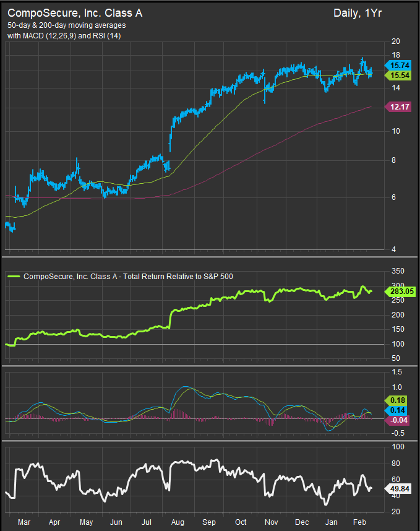Click the Nov label on the date axis
This screenshot has width=420, height=531.
[x=272, y=522]
